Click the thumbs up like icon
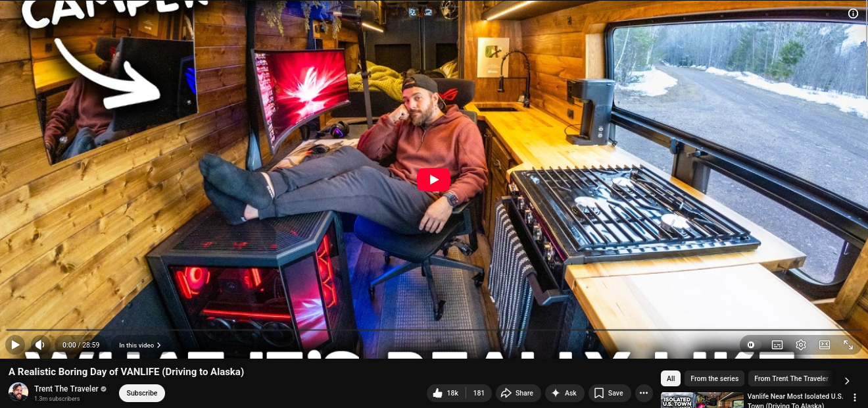This screenshot has width=868, height=408. (439, 393)
